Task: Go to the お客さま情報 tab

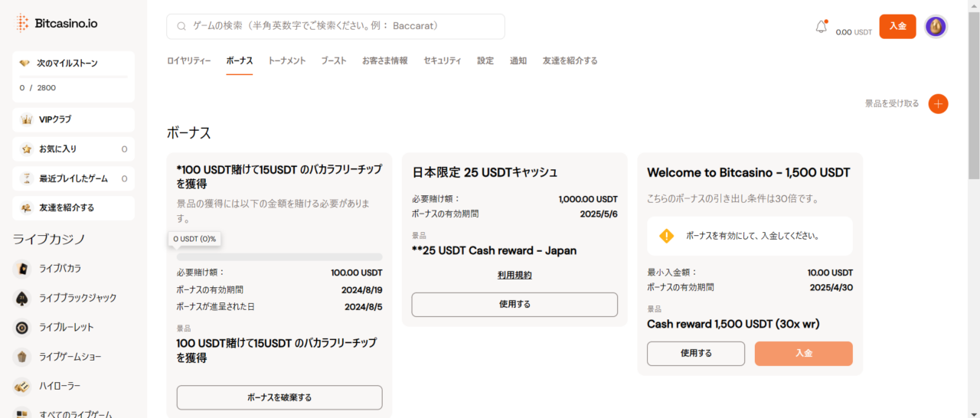Action: click(x=384, y=60)
